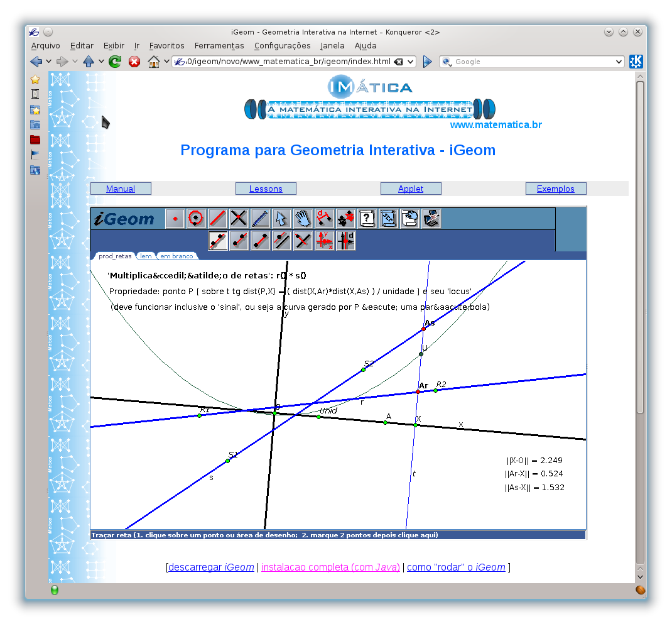
Task: Open the red folder sidebar panel
Action: 35,140
